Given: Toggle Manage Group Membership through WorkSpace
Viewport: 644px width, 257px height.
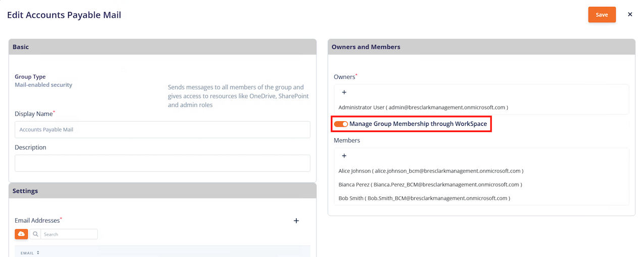Looking at the screenshot, I should (341, 124).
